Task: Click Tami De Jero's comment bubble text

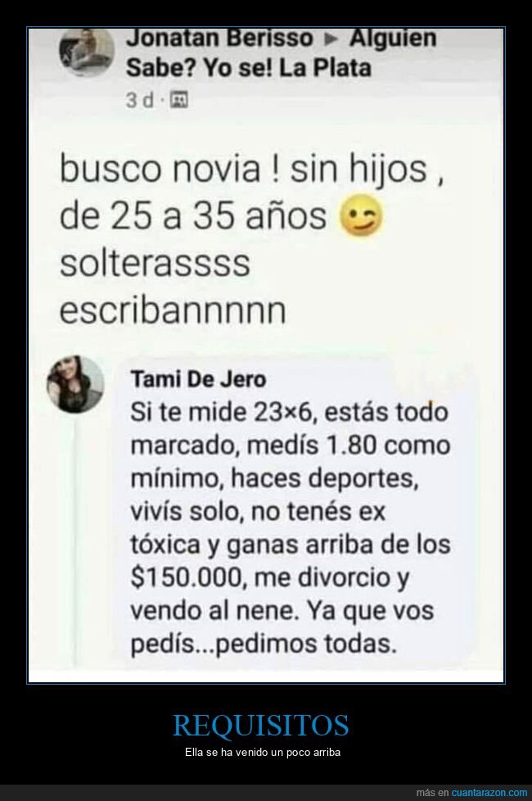Action: [x=291, y=527]
